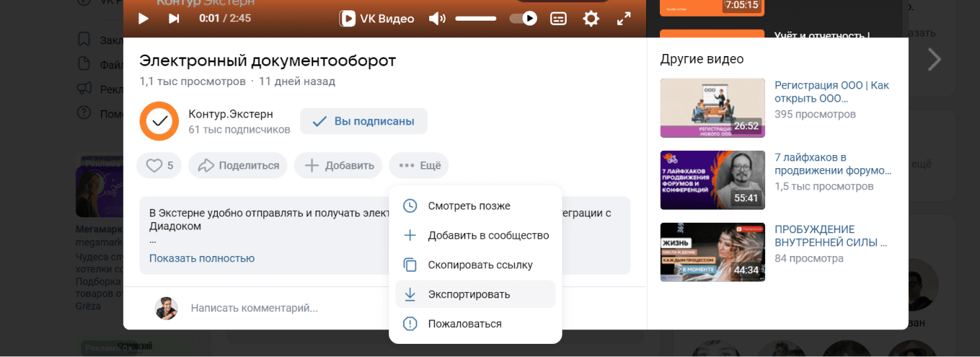Open player settings gear

pos(591,19)
